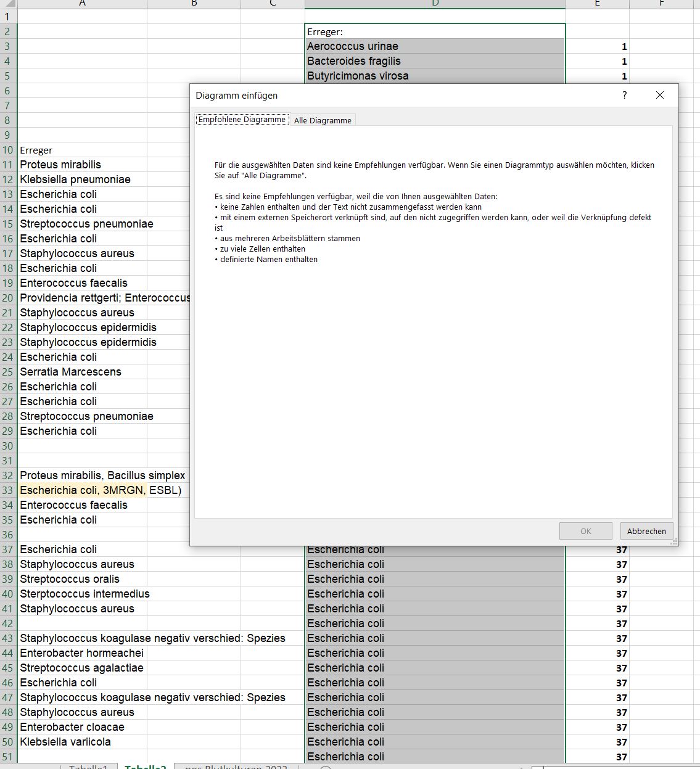Click the value 1 next to Aerococcus urinae

click(597, 46)
